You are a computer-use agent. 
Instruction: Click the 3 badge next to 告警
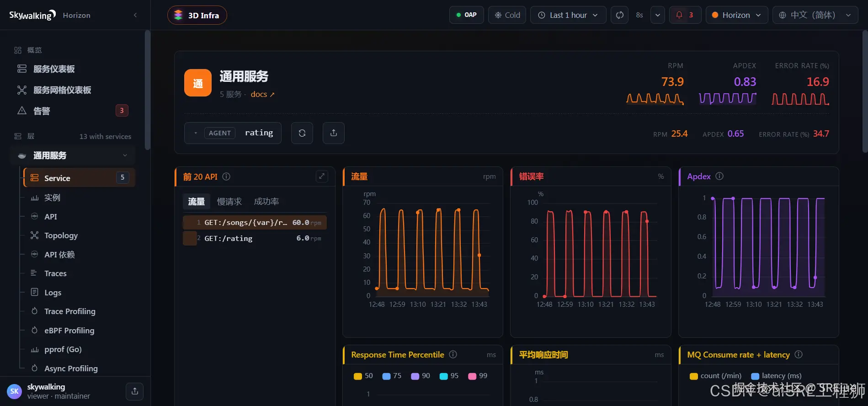tap(122, 111)
